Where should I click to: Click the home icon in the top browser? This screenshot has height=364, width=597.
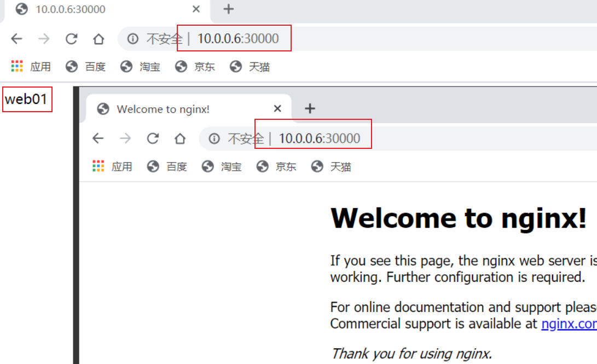click(98, 39)
